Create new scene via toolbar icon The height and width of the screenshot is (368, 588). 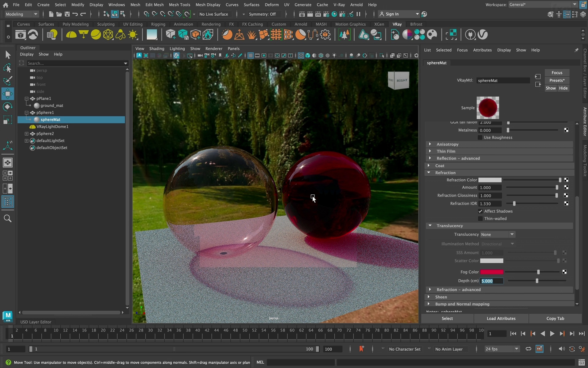[51, 14]
